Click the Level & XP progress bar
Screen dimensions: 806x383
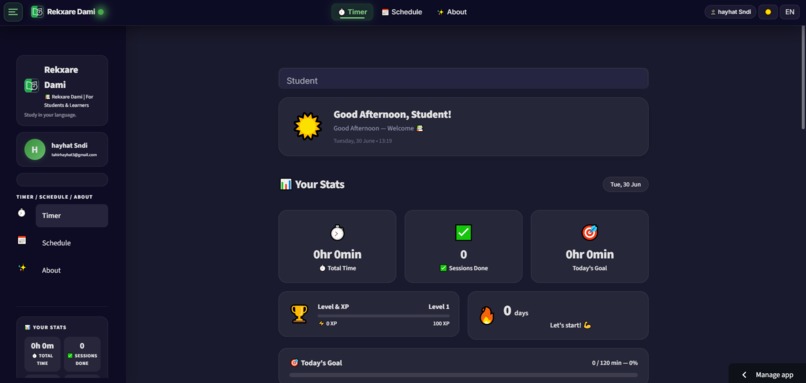pyautogui.click(x=383, y=316)
